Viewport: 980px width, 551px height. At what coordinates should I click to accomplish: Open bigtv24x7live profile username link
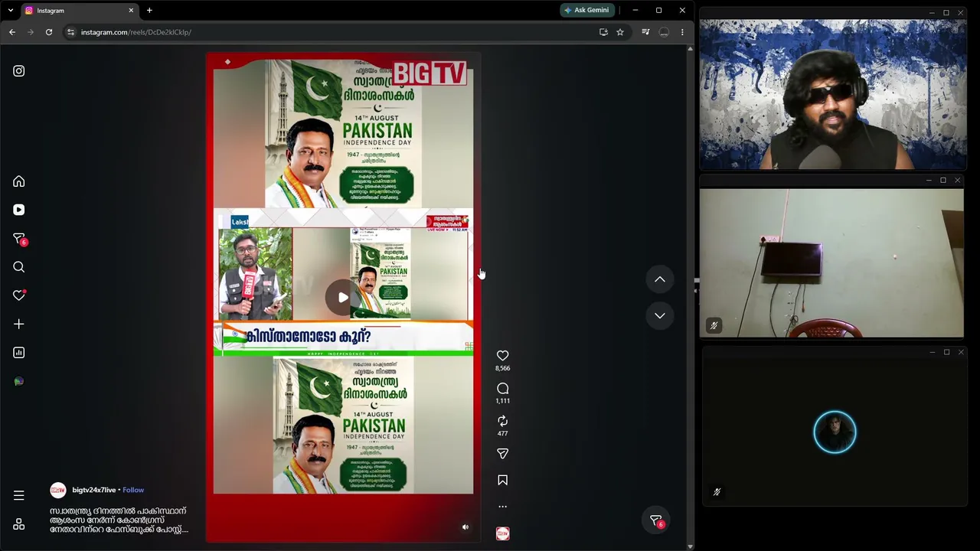[93, 490]
